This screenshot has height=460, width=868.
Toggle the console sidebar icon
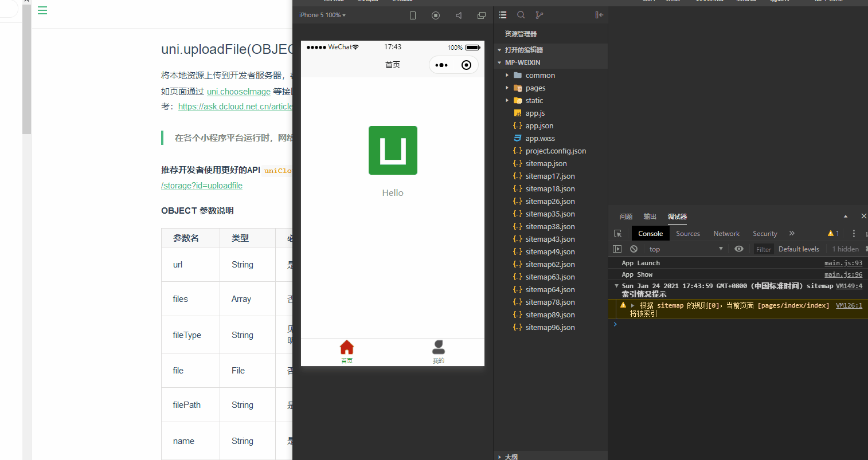click(617, 249)
